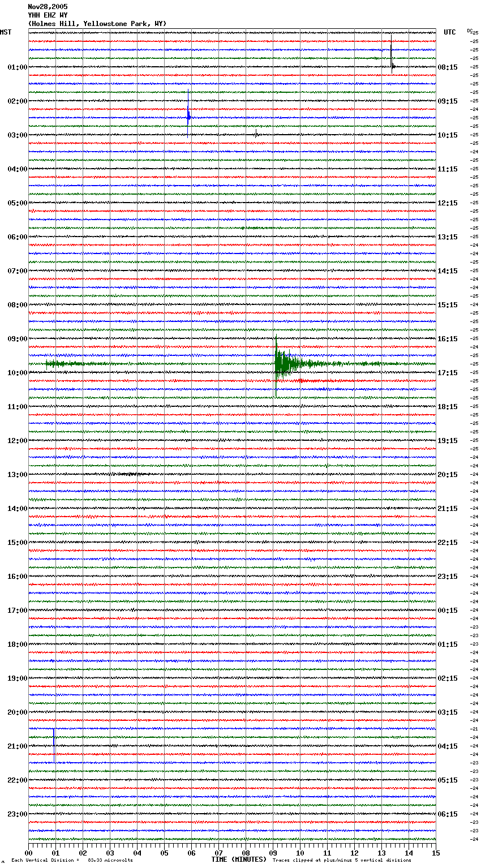Select the 19:00 MST hour label
The width and height of the screenshot is (481, 868).
coord(17,678)
